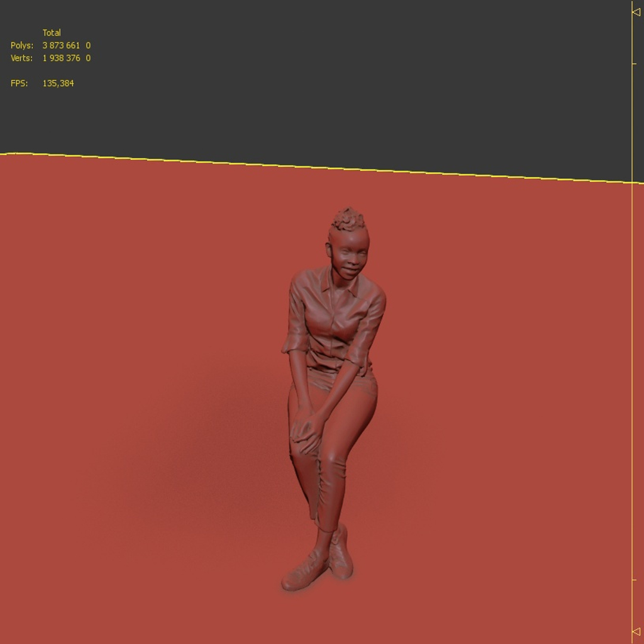This screenshot has width=644, height=644.
Task: Select the Verts count value 1 938 376
Action: click(x=61, y=58)
